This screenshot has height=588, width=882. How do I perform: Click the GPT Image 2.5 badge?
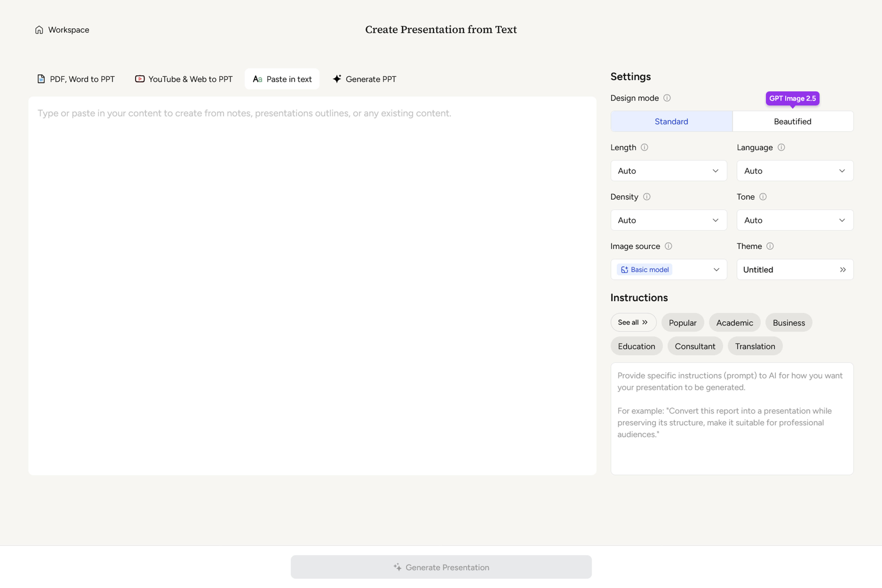point(792,98)
